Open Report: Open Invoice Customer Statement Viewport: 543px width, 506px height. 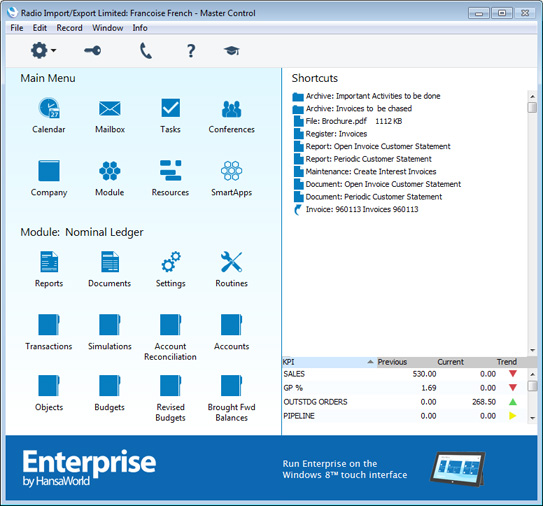pyautogui.click(x=372, y=147)
